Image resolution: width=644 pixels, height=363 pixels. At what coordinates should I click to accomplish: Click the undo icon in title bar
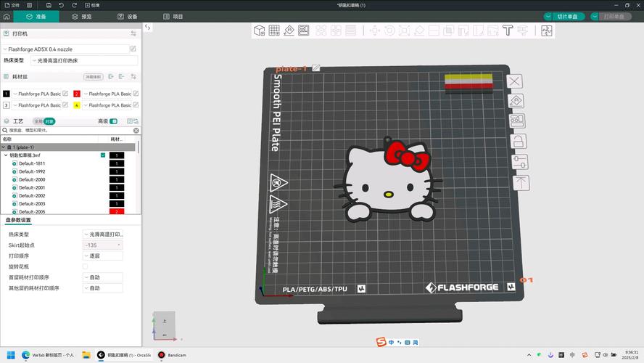pos(61,5)
